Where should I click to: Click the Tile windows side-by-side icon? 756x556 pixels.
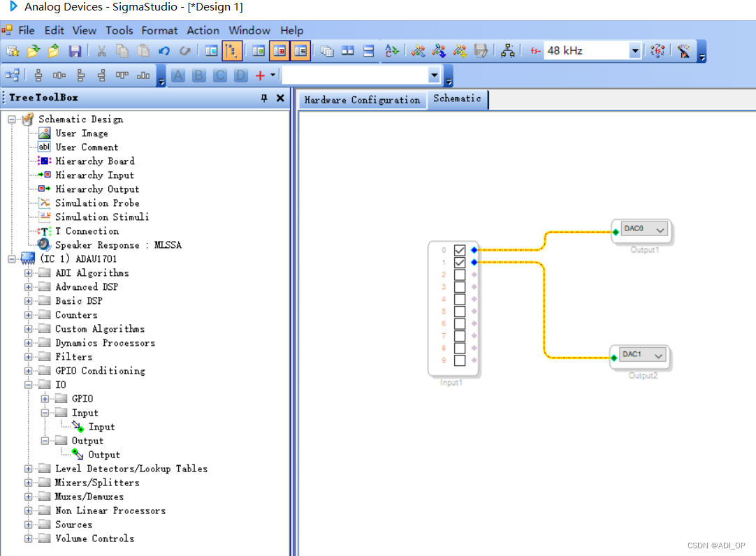348,50
